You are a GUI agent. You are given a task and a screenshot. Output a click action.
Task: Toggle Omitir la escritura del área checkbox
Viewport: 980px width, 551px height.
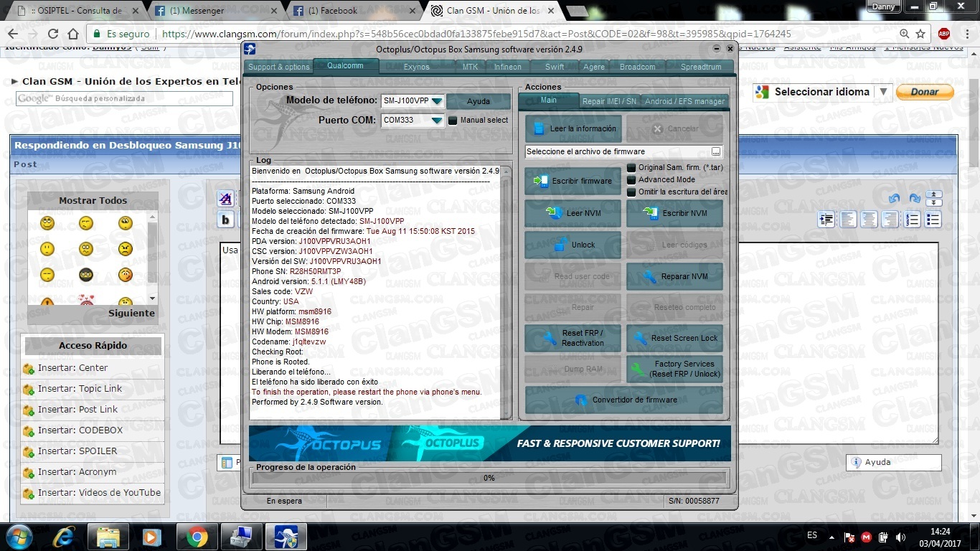pyautogui.click(x=631, y=192)
